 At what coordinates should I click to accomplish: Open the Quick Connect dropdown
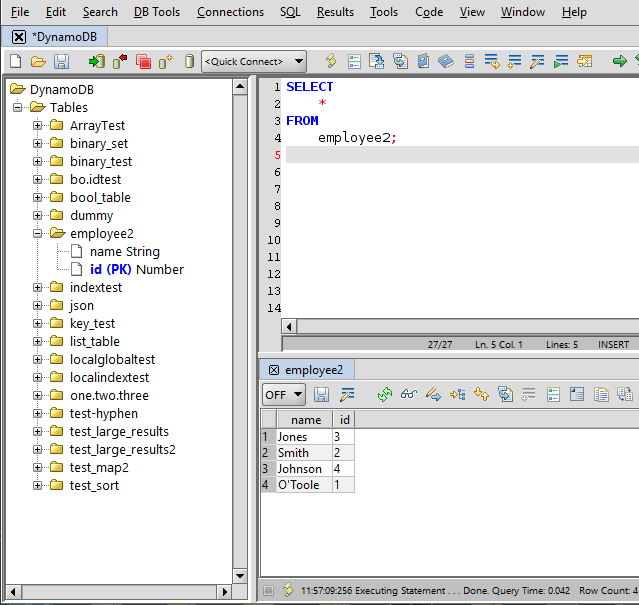[x=253, y=62]
